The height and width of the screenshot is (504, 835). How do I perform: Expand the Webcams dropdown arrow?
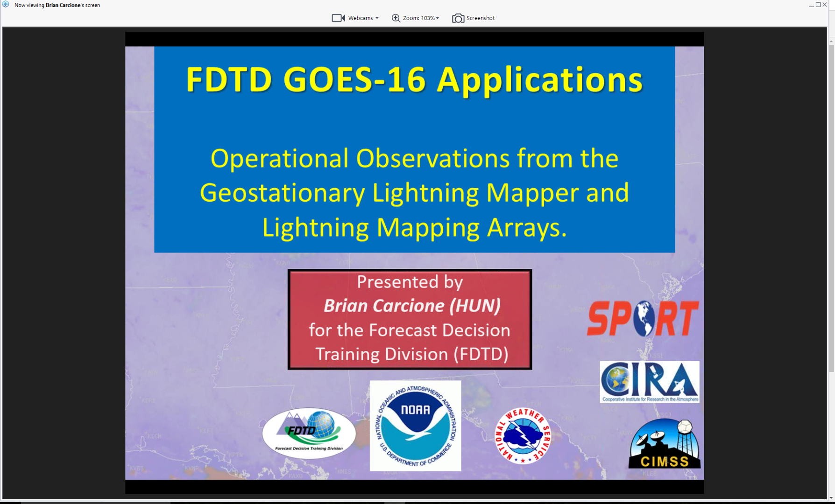377,18
